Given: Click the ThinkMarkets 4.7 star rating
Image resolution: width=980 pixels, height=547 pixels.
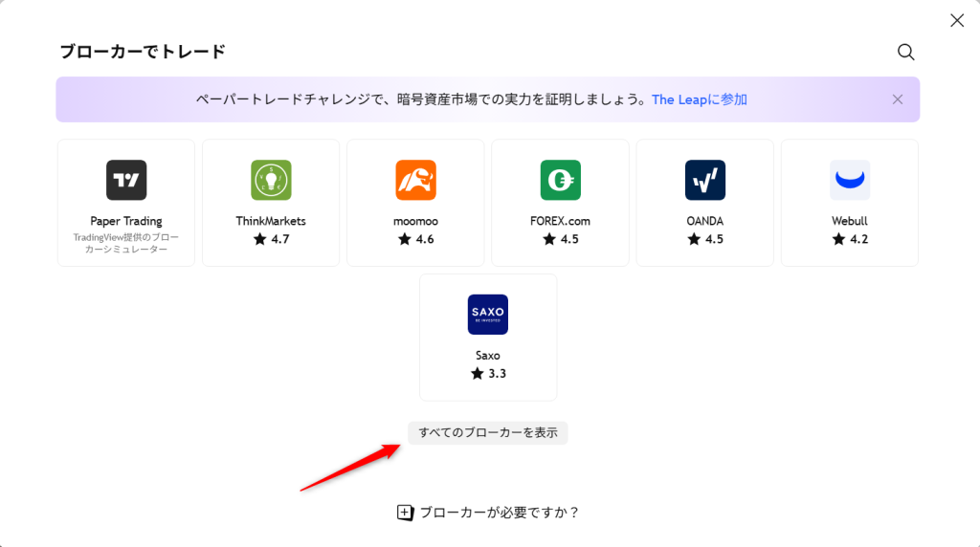Looking at the screenshot, I should coord(271,239).
